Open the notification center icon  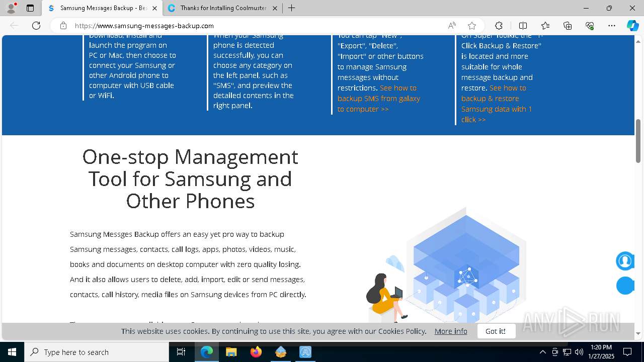point(628,352)
